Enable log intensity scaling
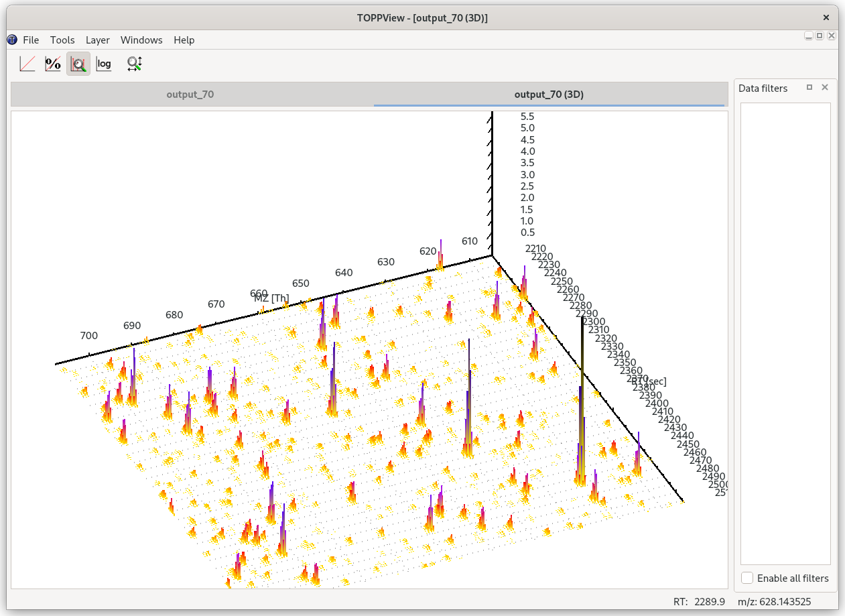The width and height of the screenshot is (845, 616). [104, 64]
